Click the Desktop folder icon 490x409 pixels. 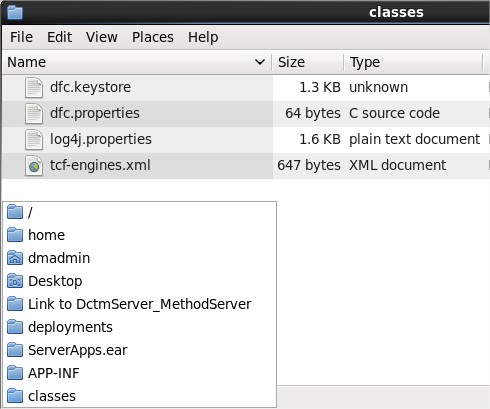15,281
